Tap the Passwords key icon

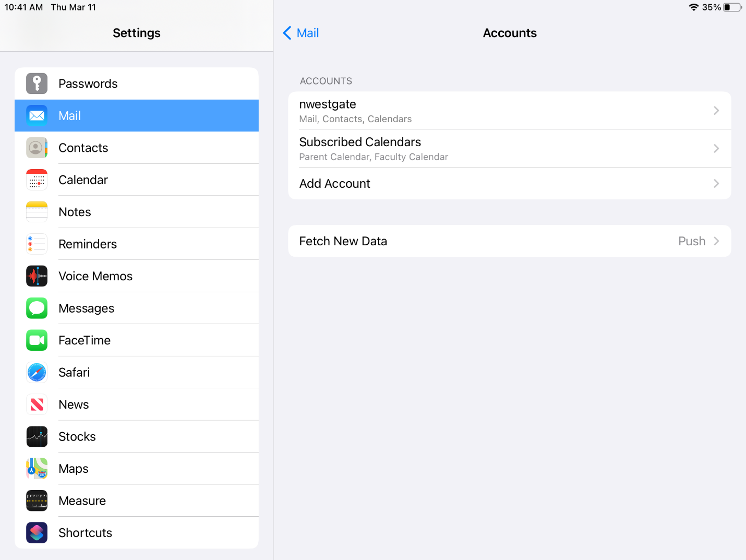(37, 84)
